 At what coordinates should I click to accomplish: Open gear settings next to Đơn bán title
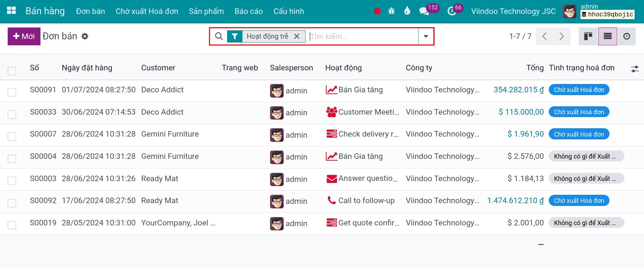[85, 36]
